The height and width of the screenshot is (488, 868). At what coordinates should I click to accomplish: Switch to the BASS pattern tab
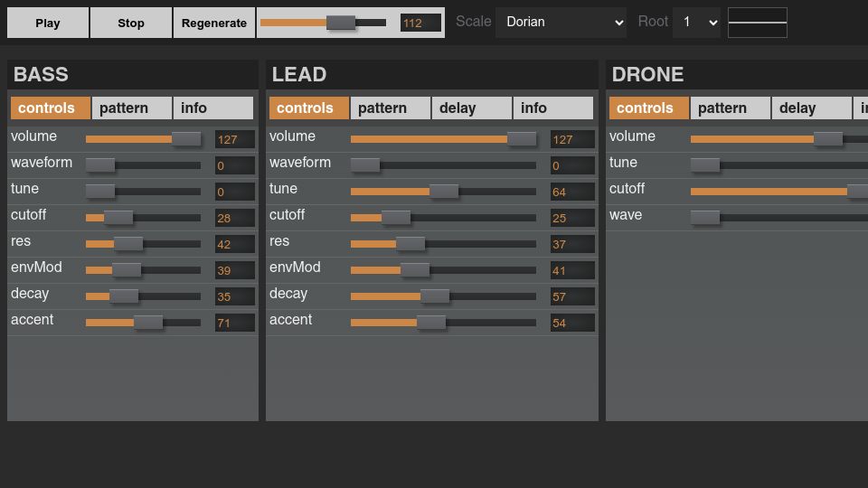point(132,108)
